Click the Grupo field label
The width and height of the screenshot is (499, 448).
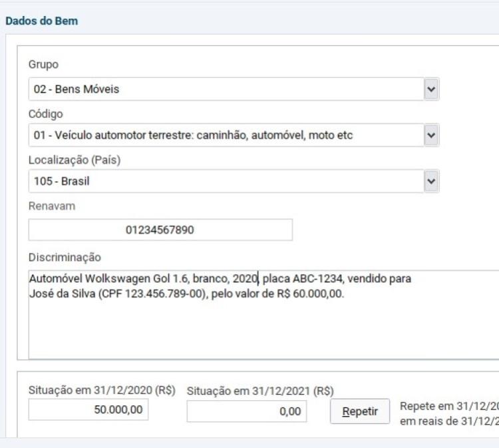tap(43, 65)
